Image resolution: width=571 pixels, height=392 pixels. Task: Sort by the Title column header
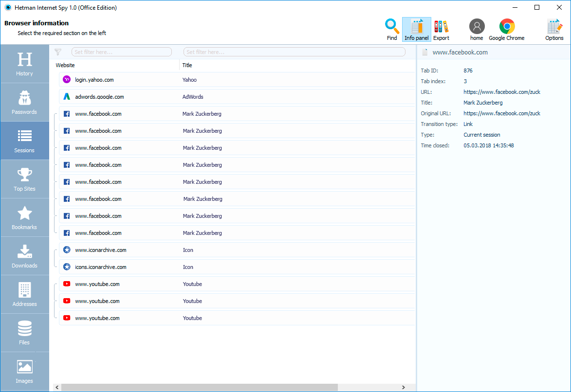click(187, 65)
